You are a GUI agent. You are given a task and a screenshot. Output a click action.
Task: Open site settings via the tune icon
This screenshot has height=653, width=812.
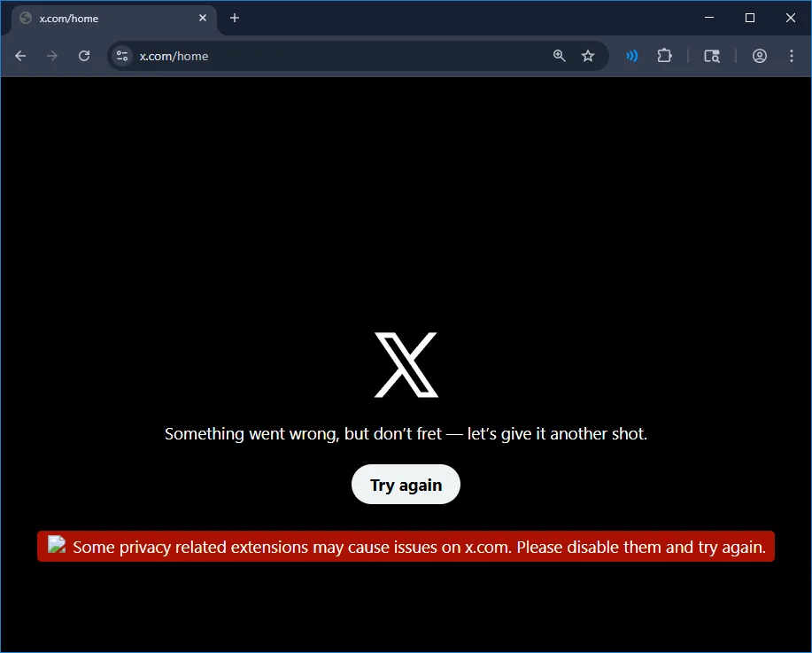pos(121,55)
